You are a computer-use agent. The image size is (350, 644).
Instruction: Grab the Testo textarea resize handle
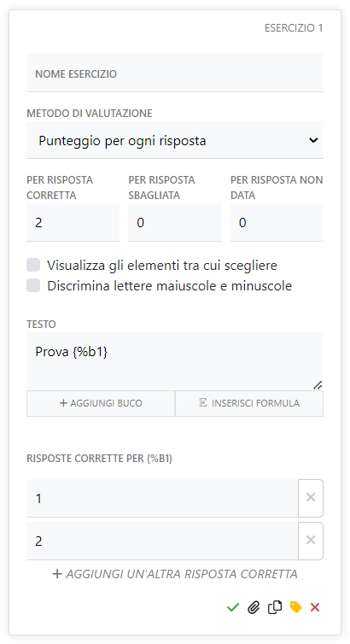(318, 385)
